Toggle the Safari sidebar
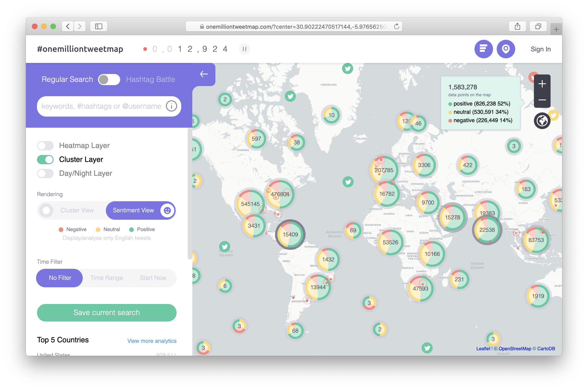Image resolution: width=588 pixels, height=390 pixels. click(98, 26)
